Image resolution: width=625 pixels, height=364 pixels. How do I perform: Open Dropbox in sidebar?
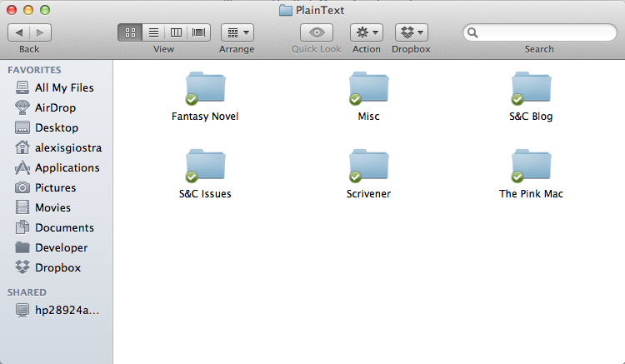[56, 267]
